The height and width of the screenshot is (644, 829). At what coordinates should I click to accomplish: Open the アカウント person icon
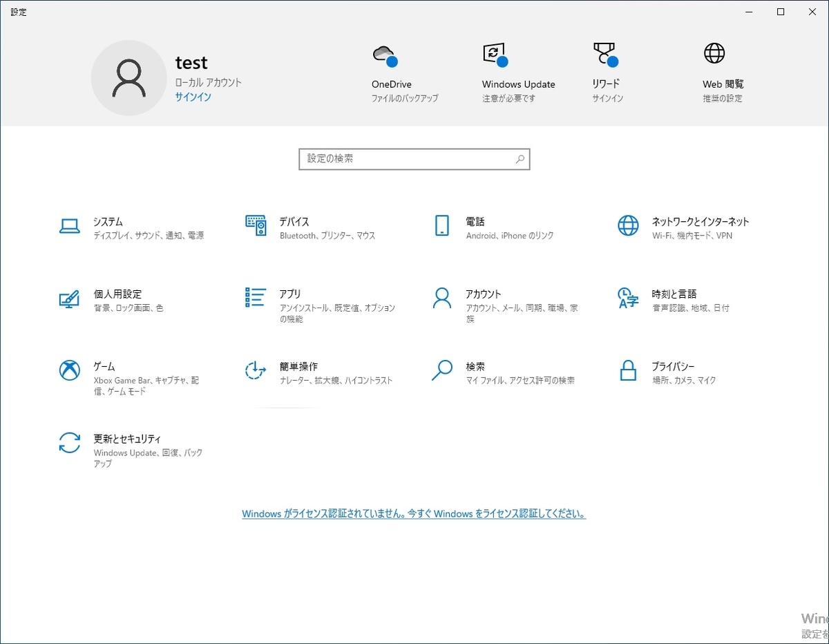tap(442, 299)
